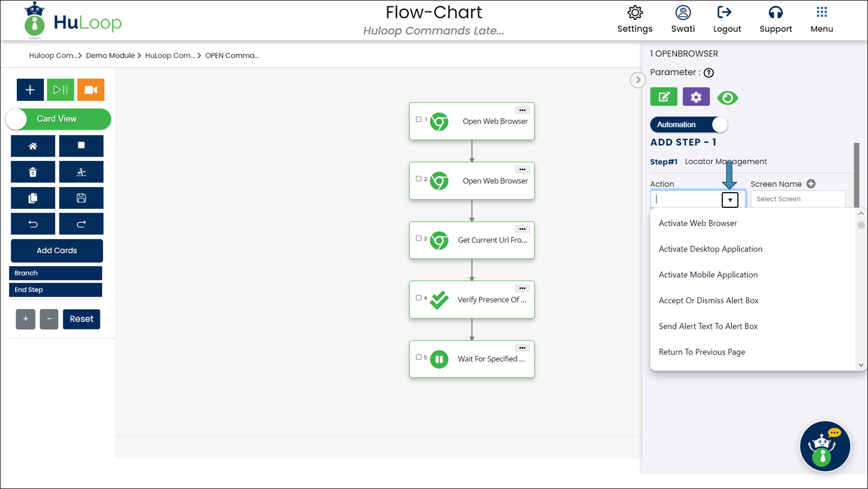The image size is (868, 489).
Task: Click the save floppy disk icon
Action: [81, 198]
